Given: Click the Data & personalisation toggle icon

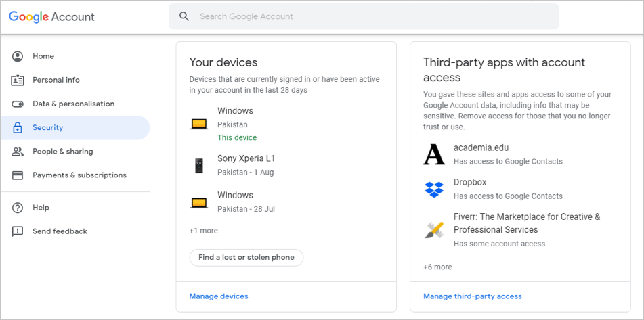Looking at the screenshot, I should [18, 104].
